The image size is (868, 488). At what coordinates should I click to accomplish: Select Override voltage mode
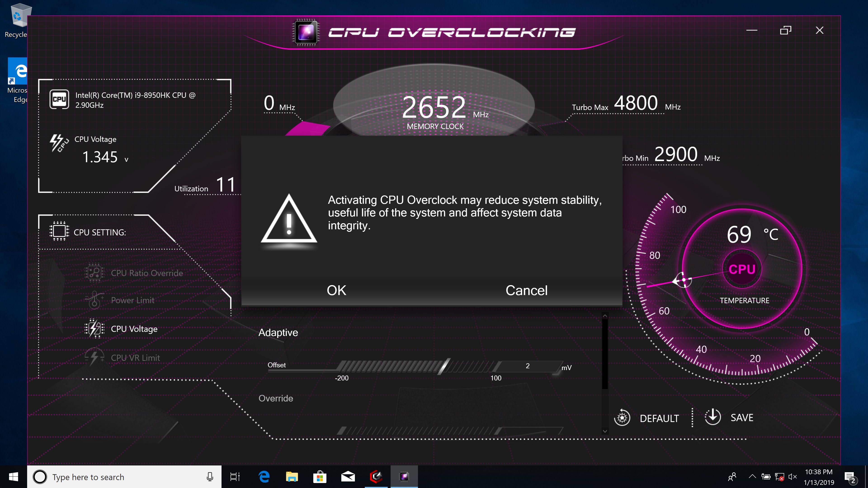[276, 398]
